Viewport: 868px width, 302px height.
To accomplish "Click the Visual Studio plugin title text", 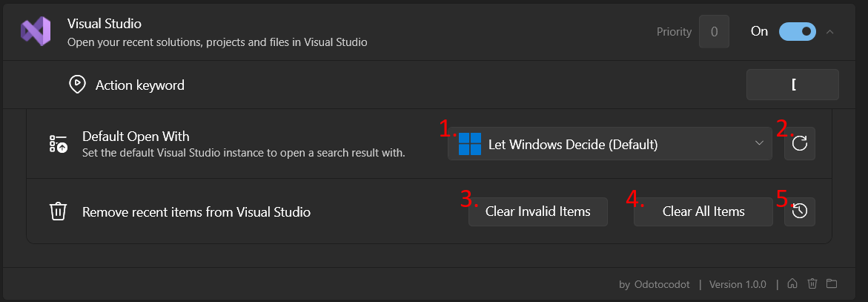I will click(x=104, y=24).
